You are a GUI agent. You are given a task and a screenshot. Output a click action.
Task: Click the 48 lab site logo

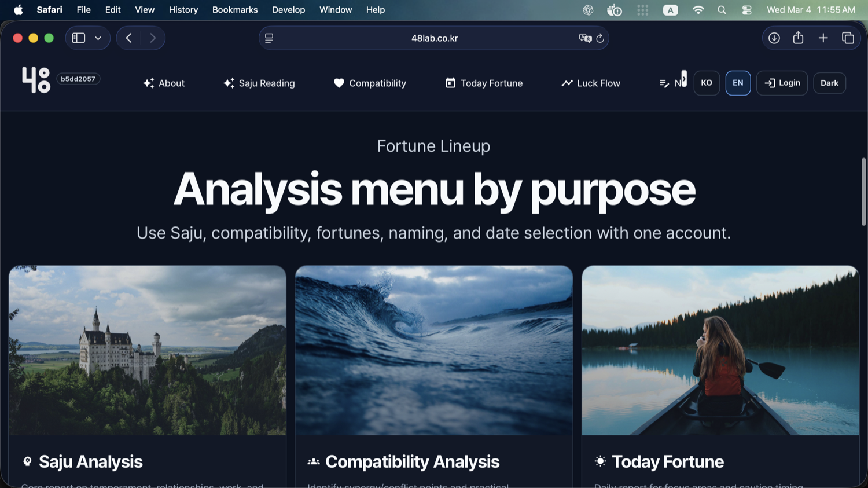click(x=36, y=80)
